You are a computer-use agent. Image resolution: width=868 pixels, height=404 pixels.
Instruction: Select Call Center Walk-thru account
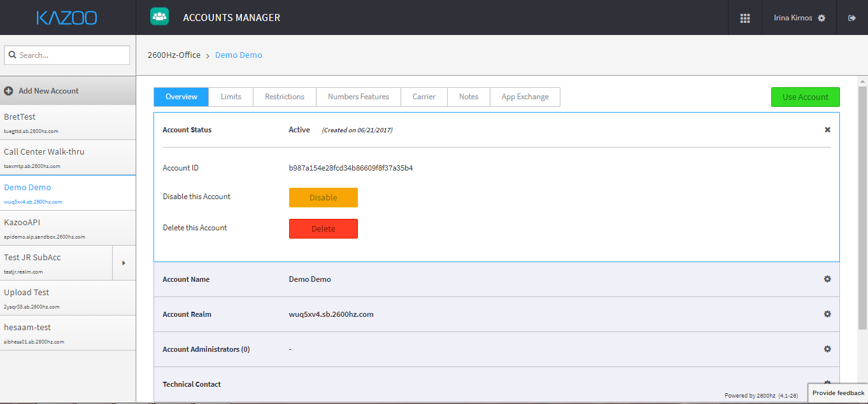(x=68, y=157)
